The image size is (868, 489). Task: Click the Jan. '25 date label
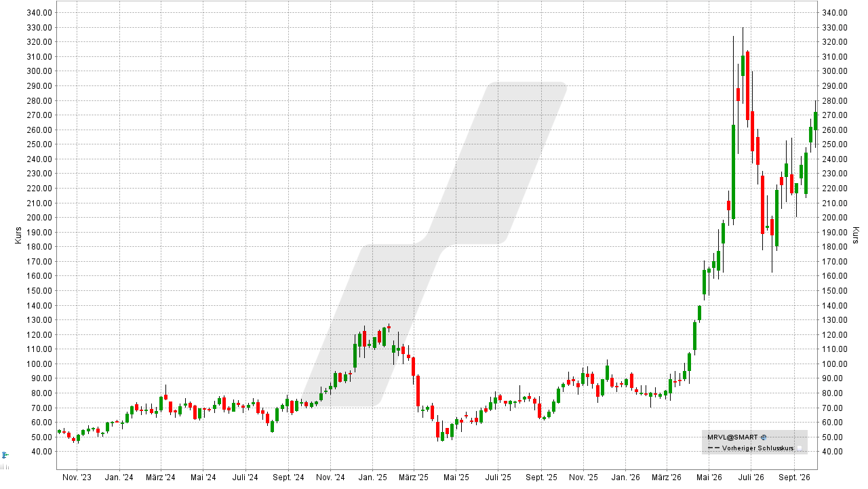[x=372, y=477]
